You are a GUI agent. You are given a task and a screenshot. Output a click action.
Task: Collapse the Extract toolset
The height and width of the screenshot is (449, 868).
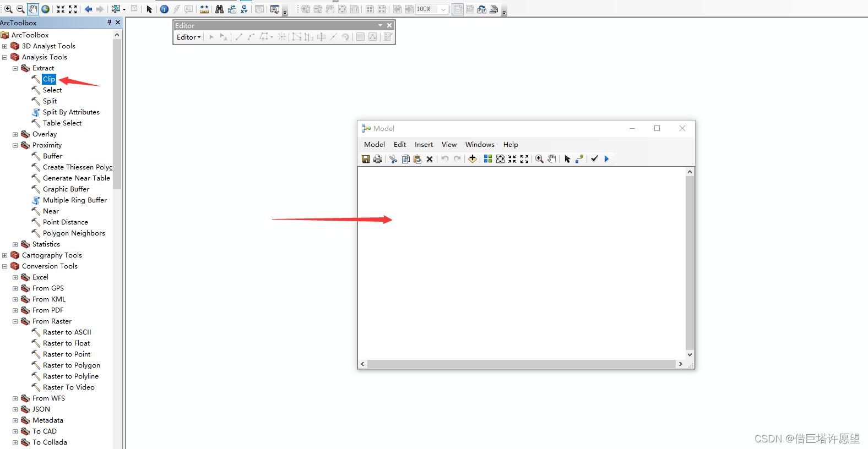click(15, 68)
